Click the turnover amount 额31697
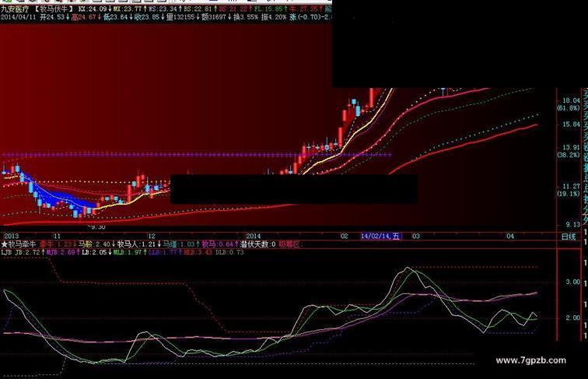The width and height of the screenshot is (588, 379). point(214,17)
